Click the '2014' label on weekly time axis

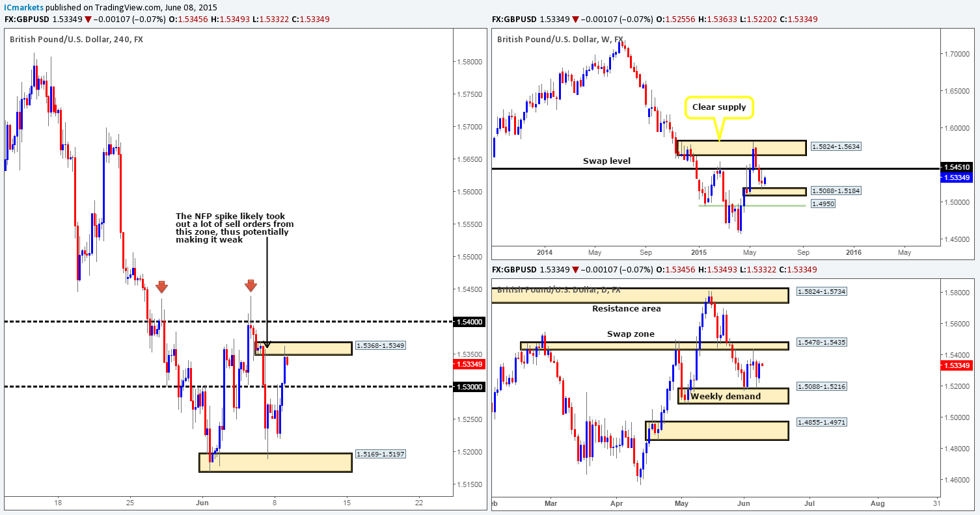click(545, 252)
